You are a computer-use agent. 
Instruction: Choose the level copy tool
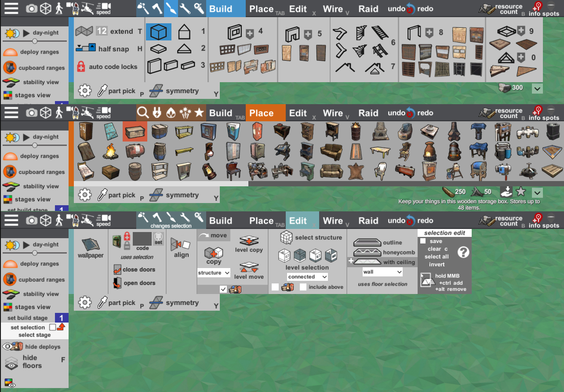tap(248, 243)
